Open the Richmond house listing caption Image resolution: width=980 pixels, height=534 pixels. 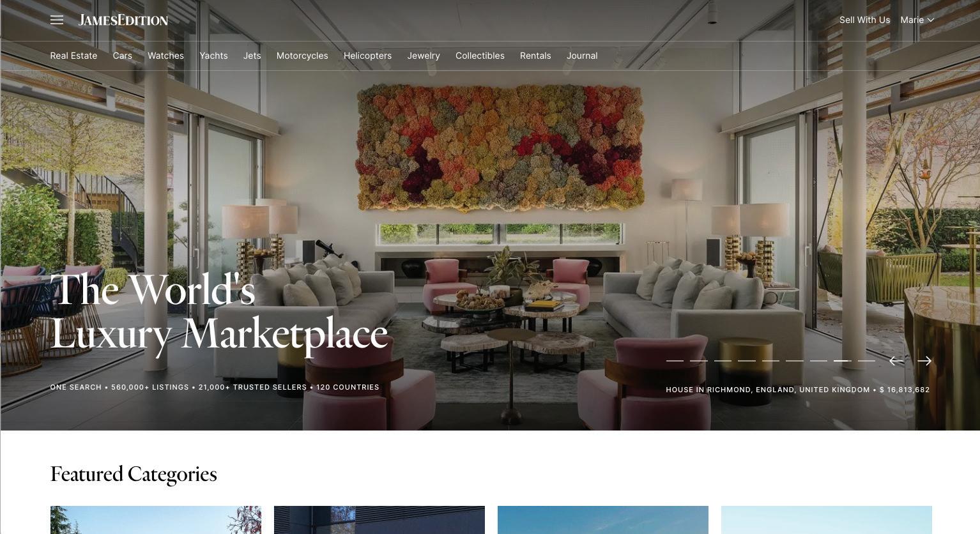pos(798,390)
